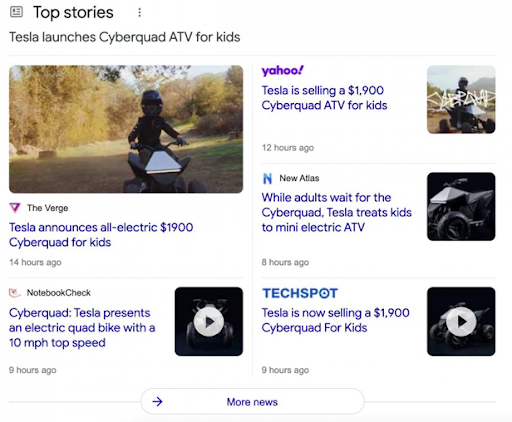Click The Verge logo icon
The width and height of the screenshot is (512, 422).
click(15, 208)
